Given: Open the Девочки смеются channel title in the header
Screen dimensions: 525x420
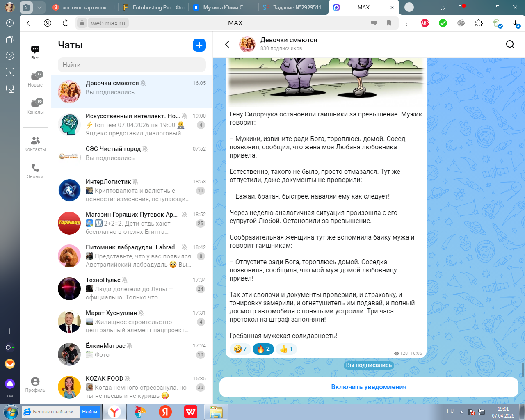Looking at the screenshot, I should click(x=289, y=40).
